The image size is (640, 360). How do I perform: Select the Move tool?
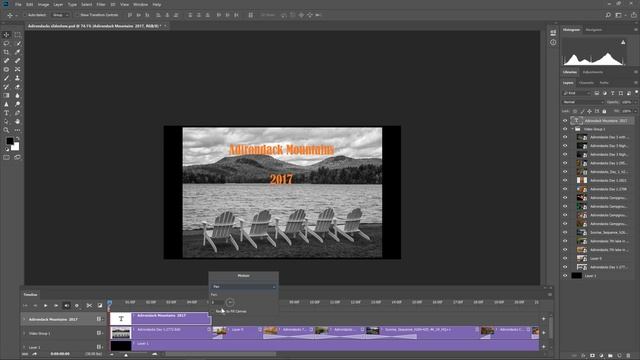[7, 35]
